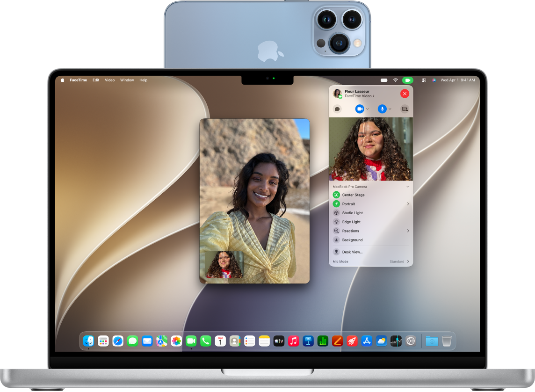Open Music from the Dock
This screenshot has width=535, height=392.
point(294,341)
